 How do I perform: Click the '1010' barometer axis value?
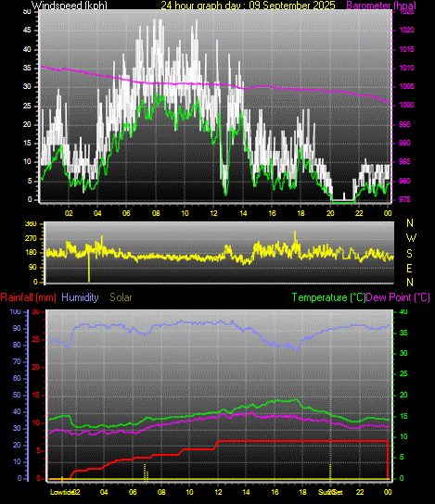(x=407, y=68)
